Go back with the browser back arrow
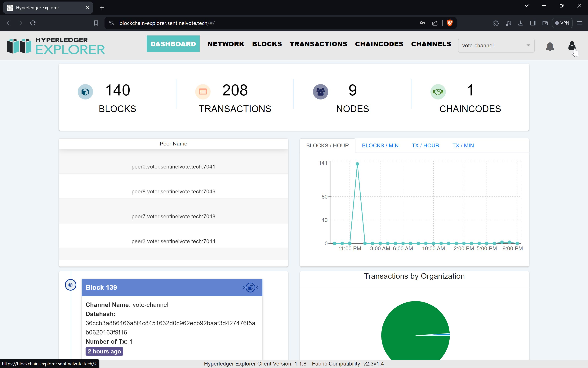This screenshot has height=368, width=588. tap(8, 23)
